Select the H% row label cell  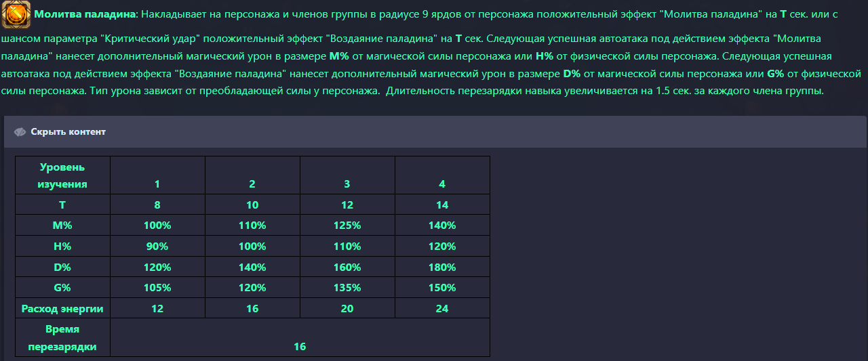coord(62,247)
